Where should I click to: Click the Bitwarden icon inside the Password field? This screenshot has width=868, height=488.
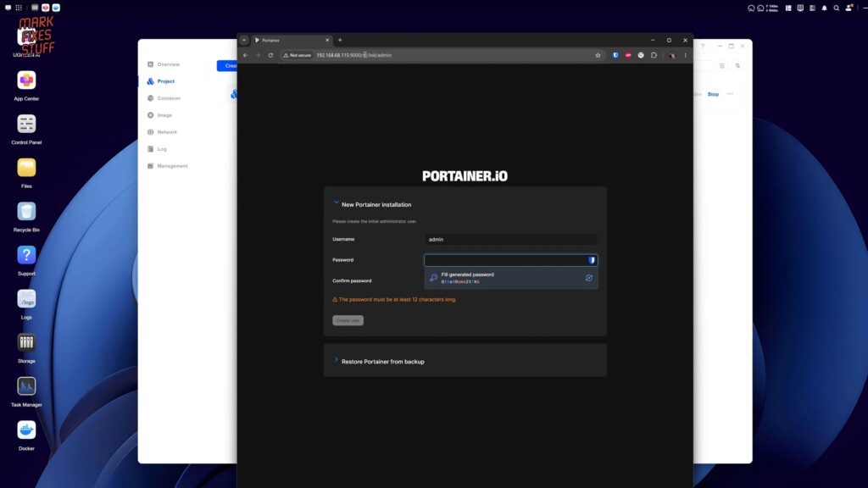[x=592, y=260]
